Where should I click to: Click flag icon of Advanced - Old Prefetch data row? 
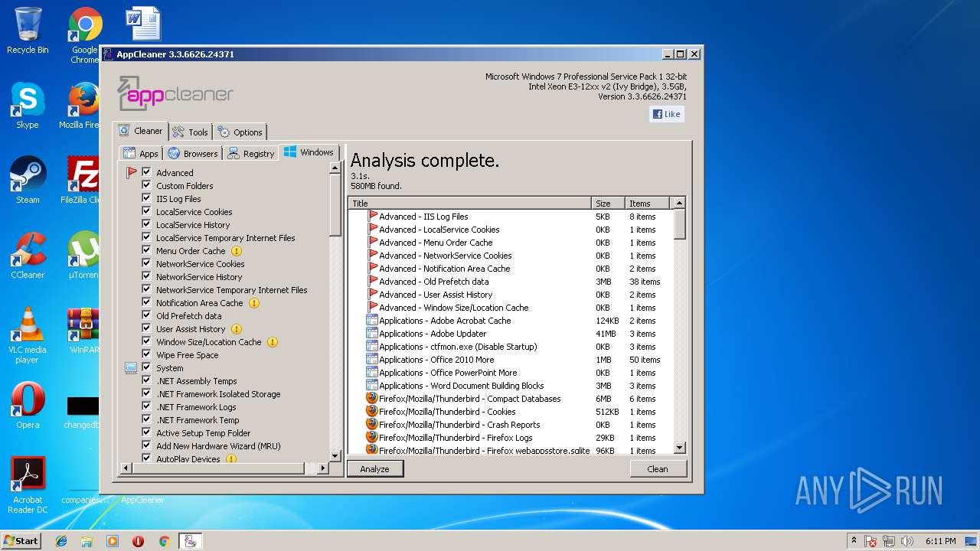(x=373, y=282)
